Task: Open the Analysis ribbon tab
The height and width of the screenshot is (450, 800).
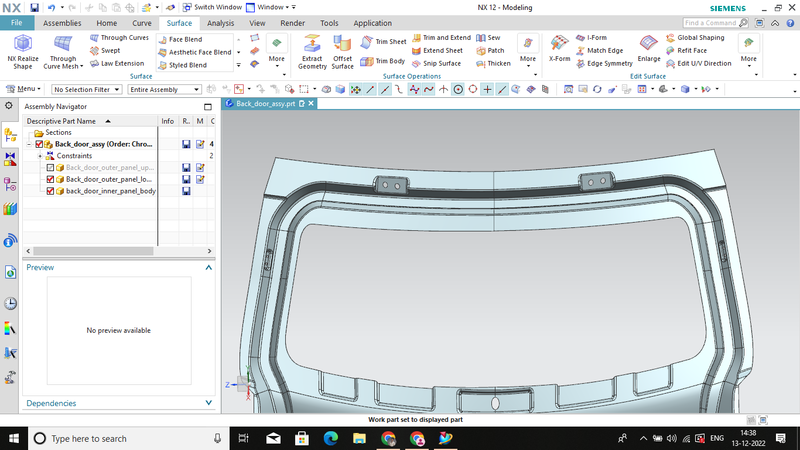Action: tap(220, 23)
